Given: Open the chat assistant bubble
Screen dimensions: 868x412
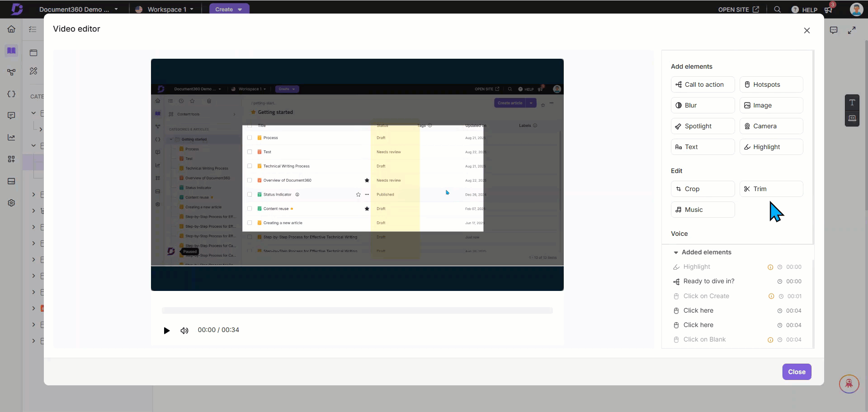Looking at the screenshot, I should click(849, 384).
